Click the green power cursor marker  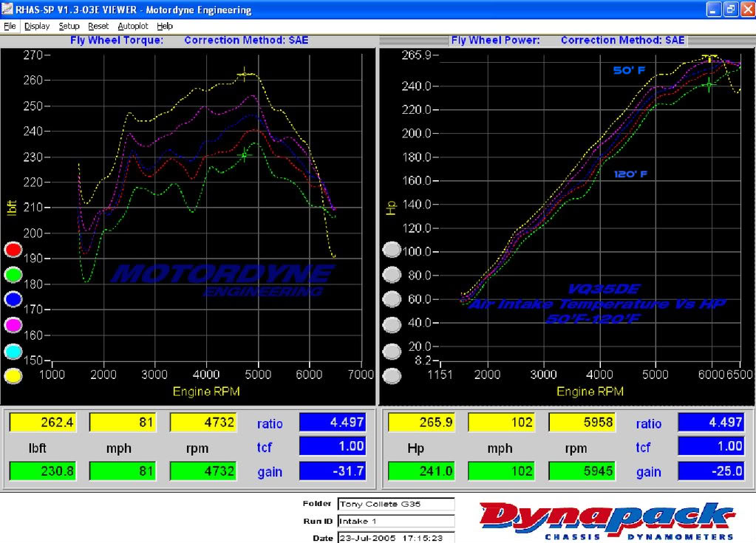pyautogui.click(x=709, y=85)
